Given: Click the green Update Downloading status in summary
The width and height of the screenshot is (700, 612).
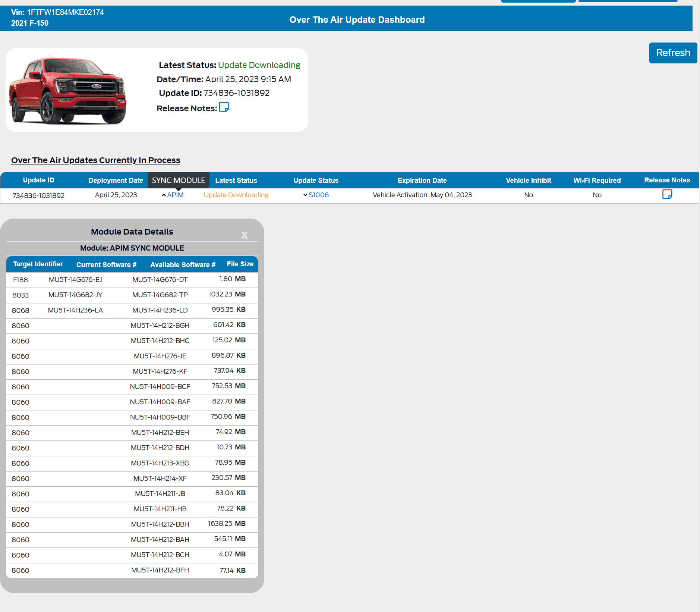Looking at the screenshot, I should tap(259, 65).
